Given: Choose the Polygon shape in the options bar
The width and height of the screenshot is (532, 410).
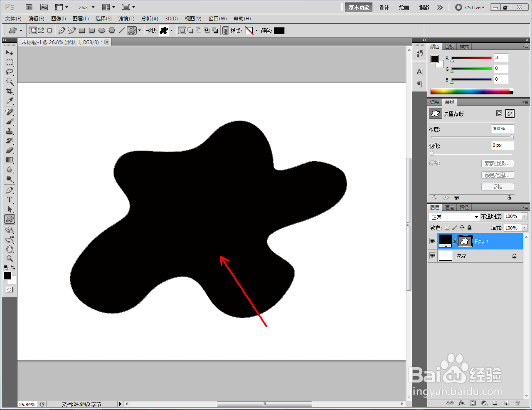Looking at the screenshot, I should 112,30.
